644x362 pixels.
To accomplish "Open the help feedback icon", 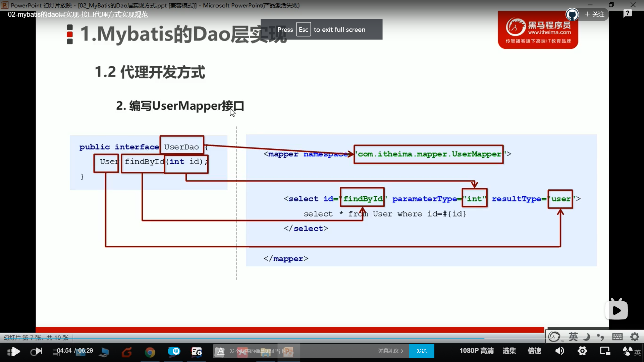I will click(x=627, y=13).
